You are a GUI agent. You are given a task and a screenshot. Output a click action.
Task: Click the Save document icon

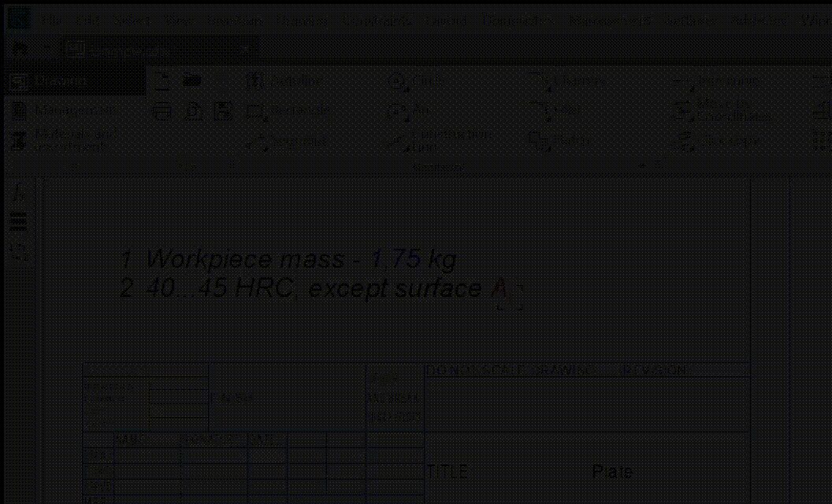click(224, 111)
